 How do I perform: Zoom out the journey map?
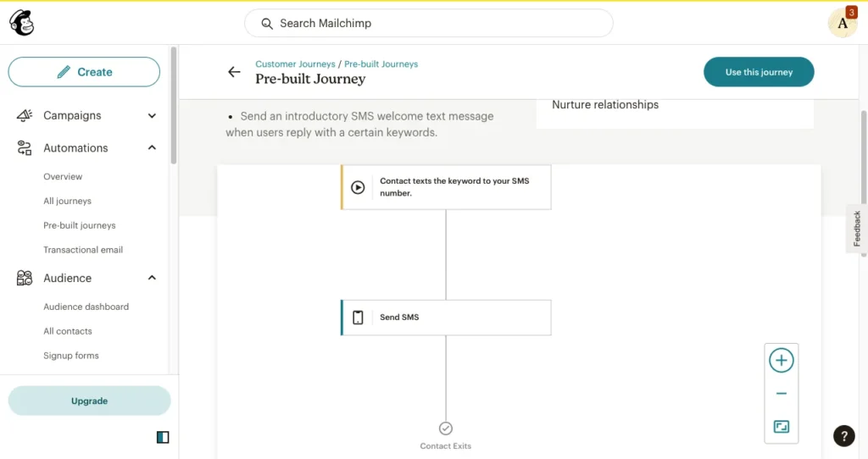(x=781, y=394)
